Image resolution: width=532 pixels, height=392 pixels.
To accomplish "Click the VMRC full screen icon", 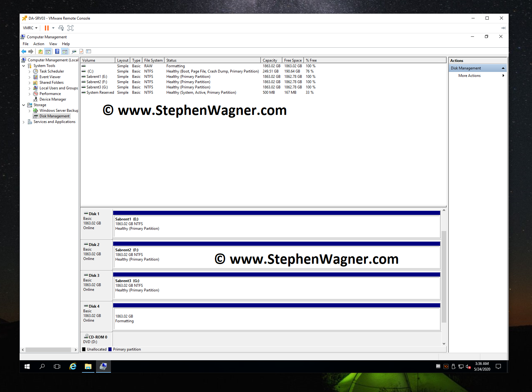I will coord(70,28).
